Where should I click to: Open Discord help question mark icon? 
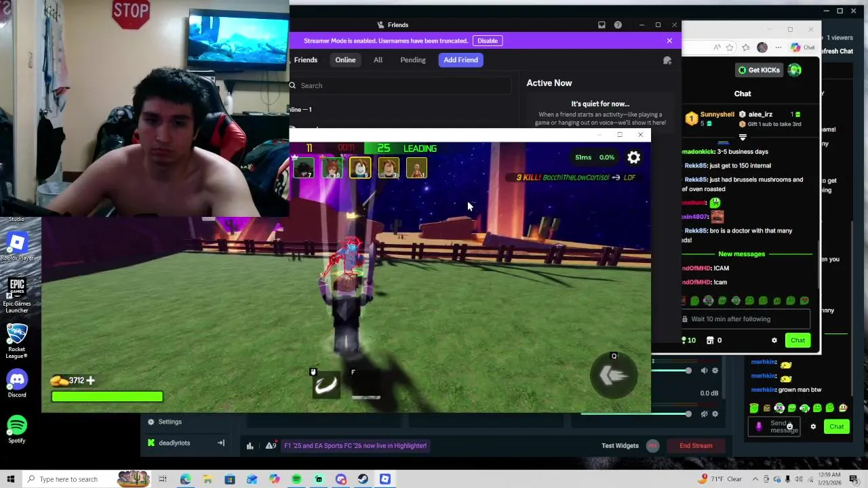618,25
